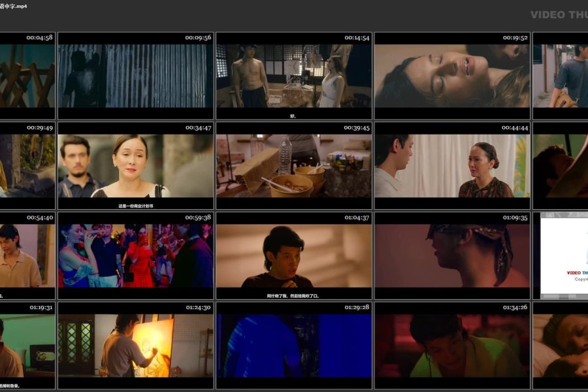The image size is (588, 392).
Task: Click the .mp4 file name in header
Action: [18, 6]
